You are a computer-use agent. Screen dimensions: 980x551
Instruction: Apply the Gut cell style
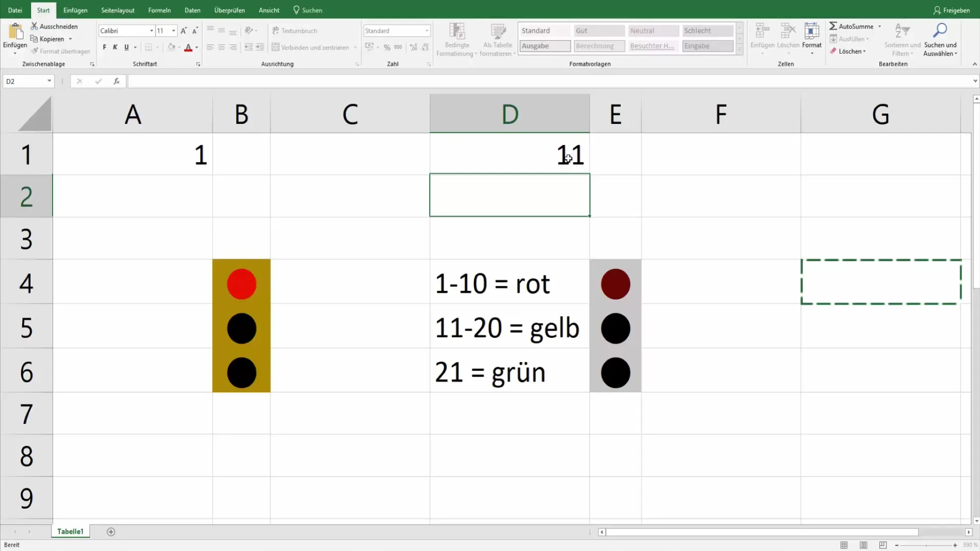[x=599, y=31]
